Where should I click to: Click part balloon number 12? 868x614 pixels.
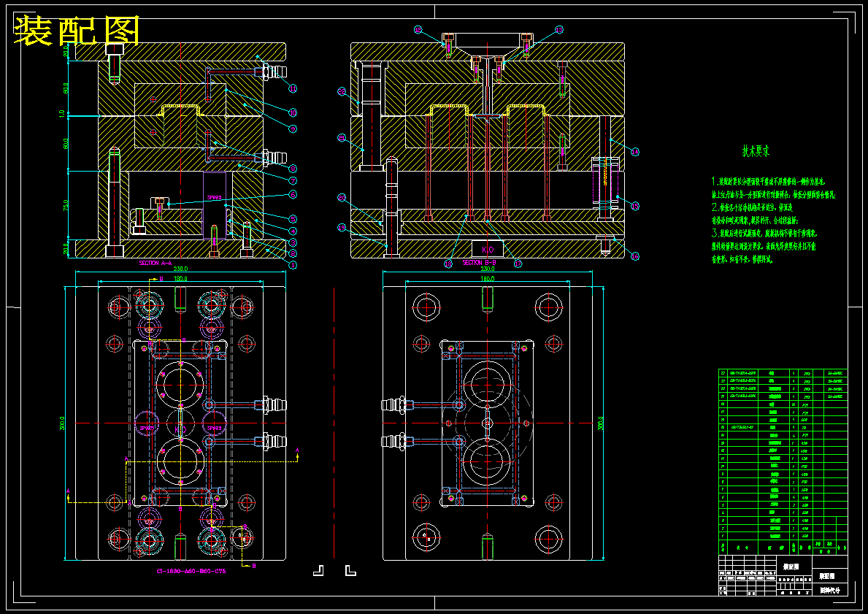pyautogui.click(x=418, y=28)
